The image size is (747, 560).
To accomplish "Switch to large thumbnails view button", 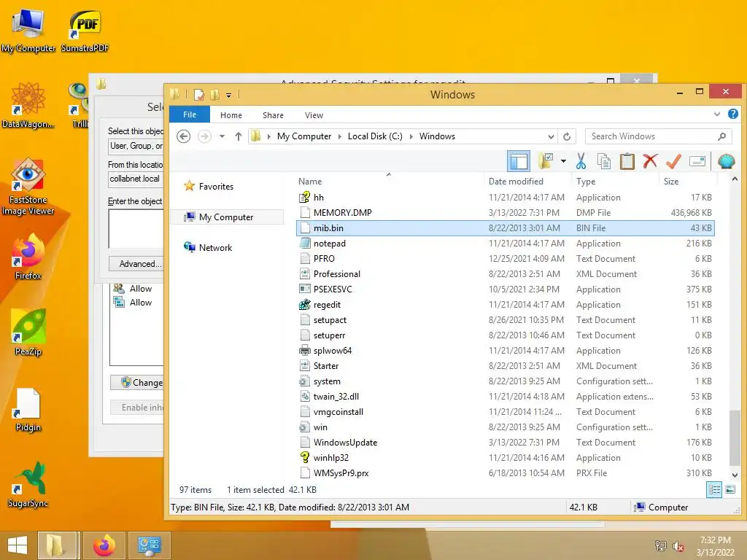I will 729,489.
